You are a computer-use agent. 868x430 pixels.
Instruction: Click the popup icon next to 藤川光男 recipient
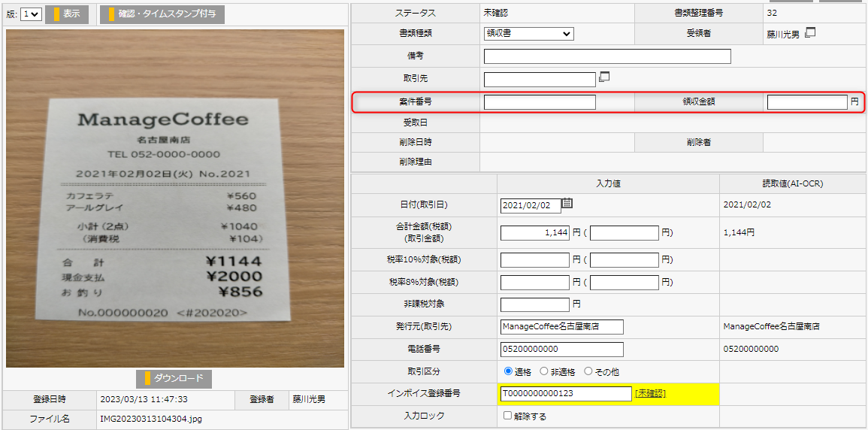point(810,33)
